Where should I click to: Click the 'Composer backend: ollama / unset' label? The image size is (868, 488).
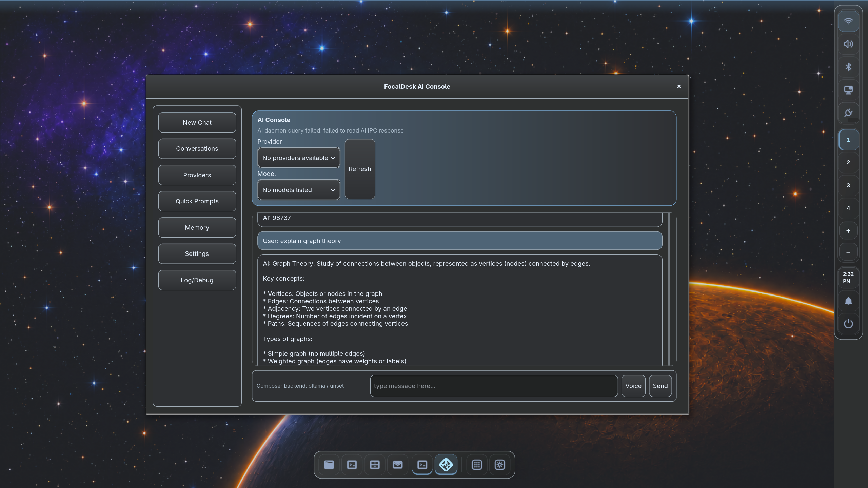point(300,386)
